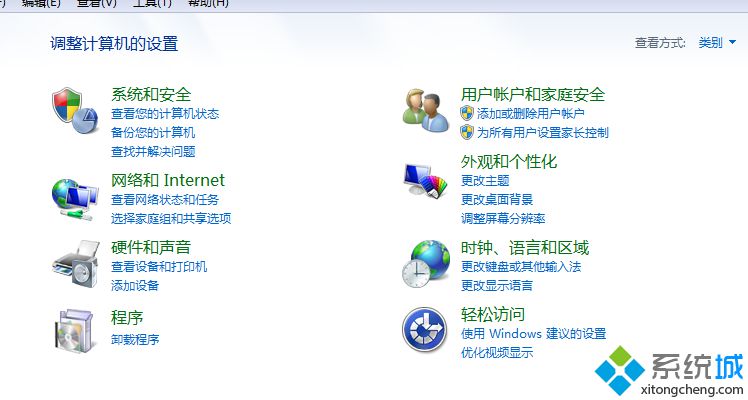Open 轻松访问 category heading
748x400 pixels.
(x=493, y=314)
